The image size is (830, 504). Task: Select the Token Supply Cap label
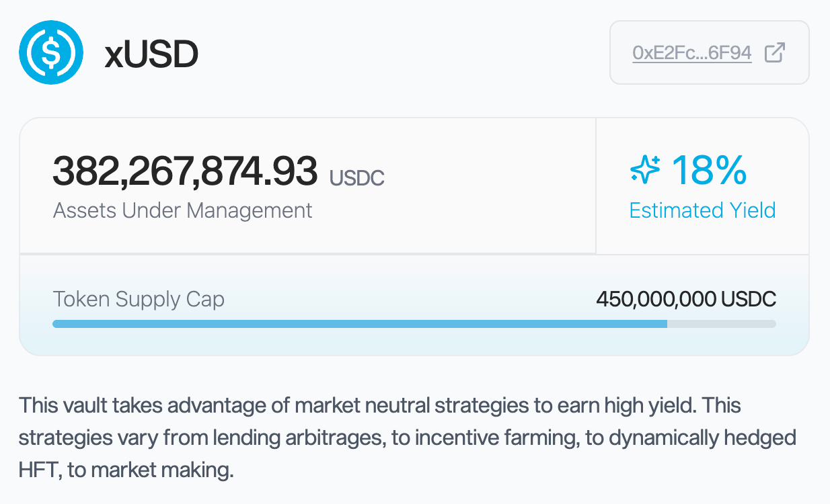(x=139, y=298)
